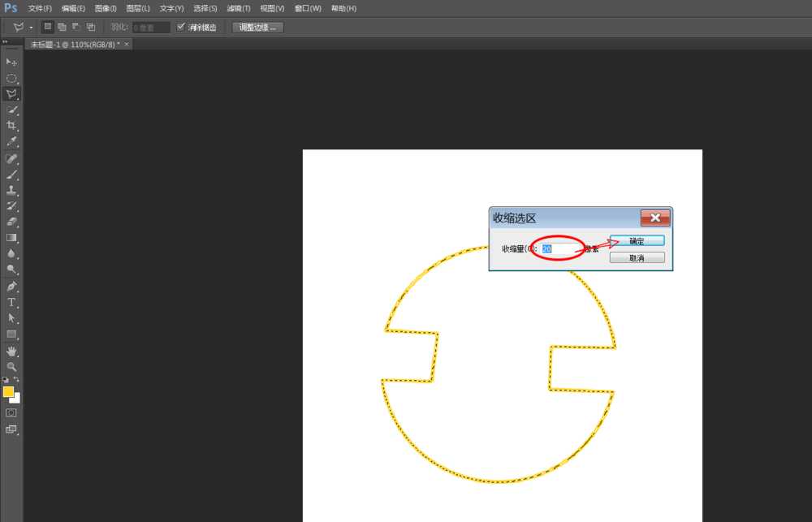Image resolution: width=812 pixels, height=522 pixels.
Task: Open the 文件(F) menu
Action: tap(40, 8)
